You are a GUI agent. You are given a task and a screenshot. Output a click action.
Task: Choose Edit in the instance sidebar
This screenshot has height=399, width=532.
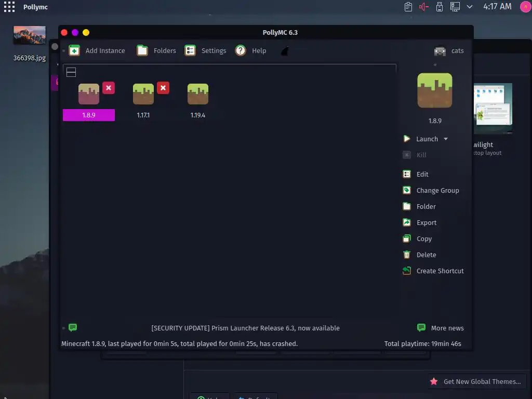(422, 174)
